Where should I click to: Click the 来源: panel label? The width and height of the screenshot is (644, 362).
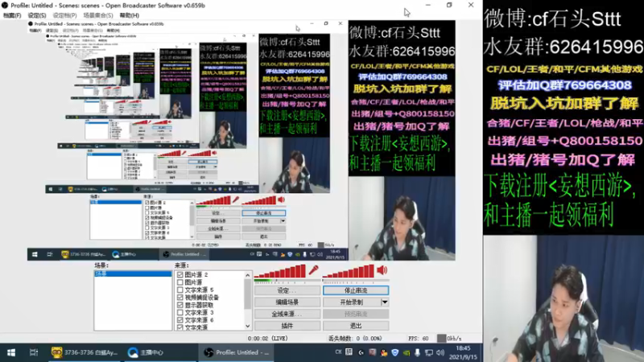pyautogui.click(x=182, y=265)
